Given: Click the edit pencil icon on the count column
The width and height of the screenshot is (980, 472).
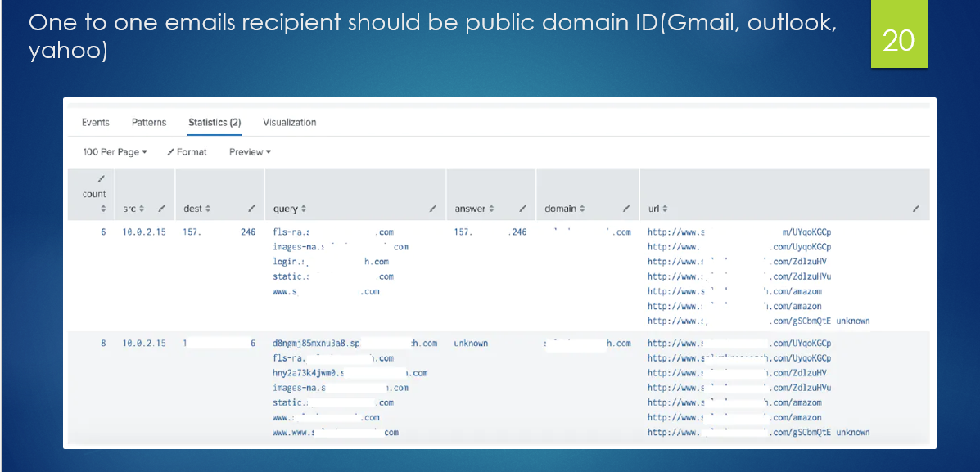Looking at the screenshot, I should [x=101, y=179].
